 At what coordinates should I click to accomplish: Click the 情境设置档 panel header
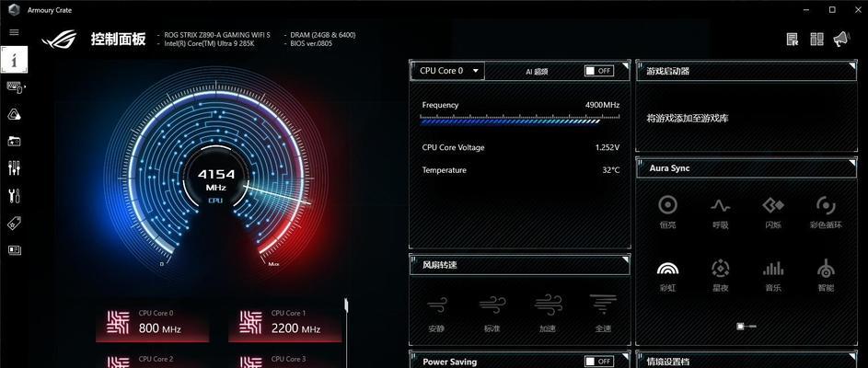coord(746,361)
